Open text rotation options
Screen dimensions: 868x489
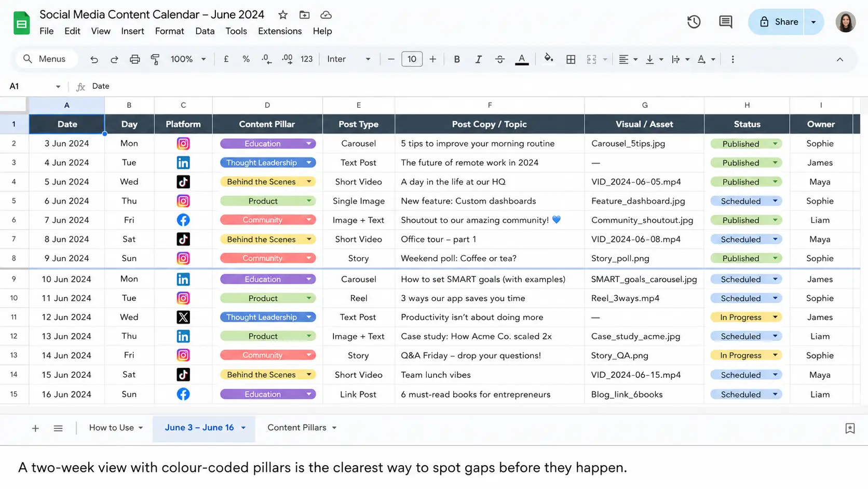(706, 59)
